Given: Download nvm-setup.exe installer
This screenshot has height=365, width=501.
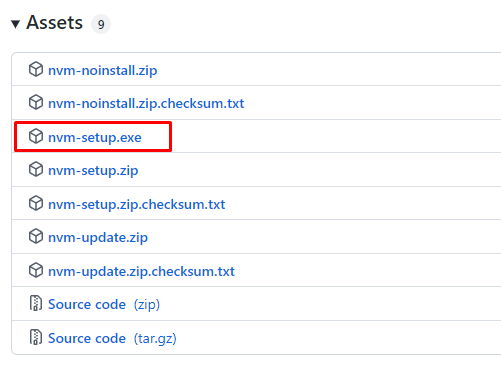Looking at the screenshot, I should [95, 137].
